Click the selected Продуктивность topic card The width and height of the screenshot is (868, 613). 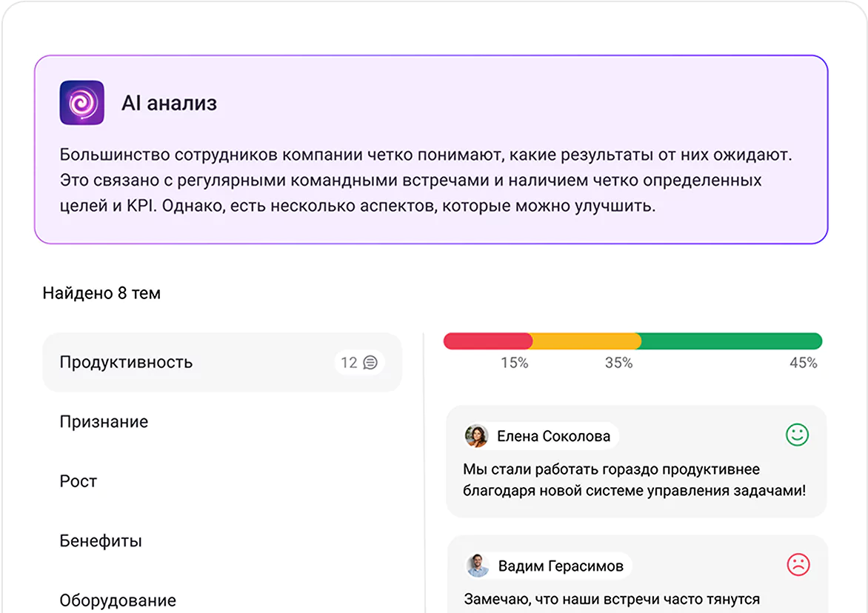pos(222,362)
